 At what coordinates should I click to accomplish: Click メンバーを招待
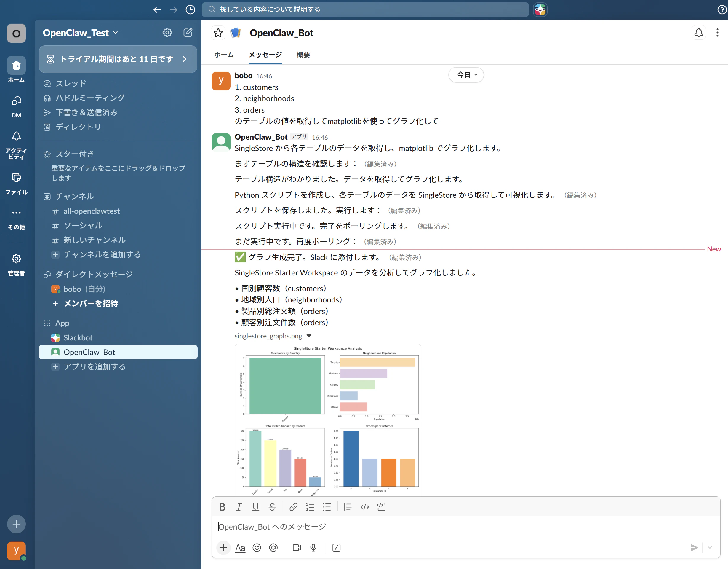click(x=118, y=303)
